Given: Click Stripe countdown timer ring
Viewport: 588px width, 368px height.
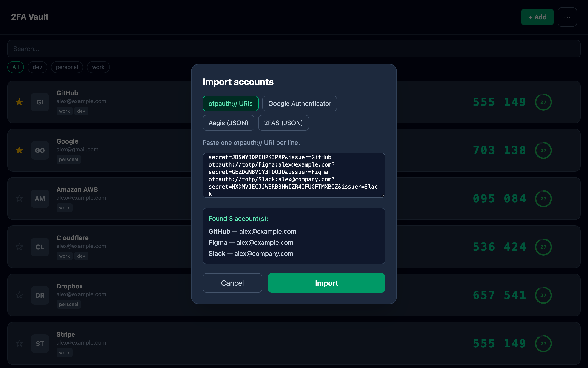Looking at the screenshot, I should 543,343.
